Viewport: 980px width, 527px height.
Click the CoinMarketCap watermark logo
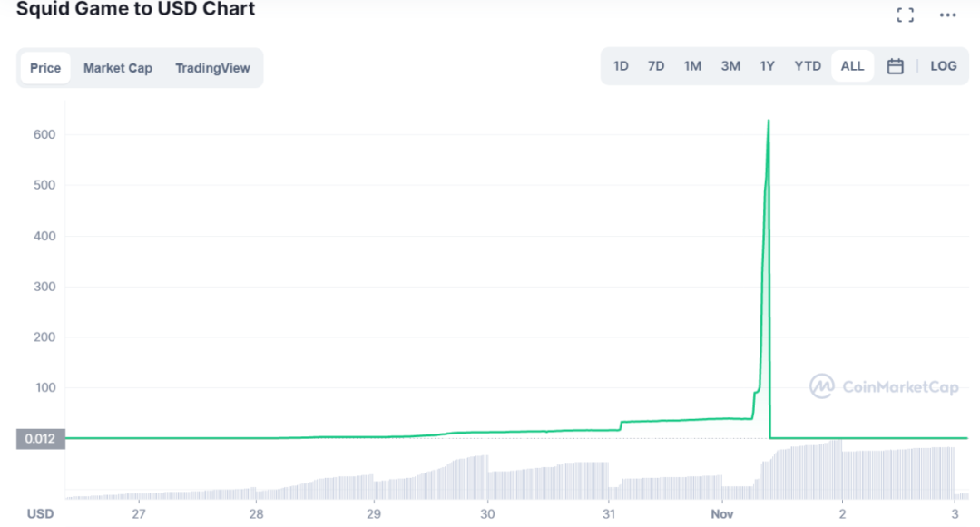click(x=884, y=386)
